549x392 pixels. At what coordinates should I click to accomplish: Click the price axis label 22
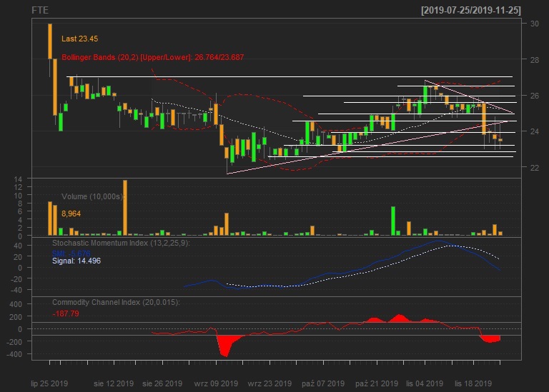click(535, 168)
